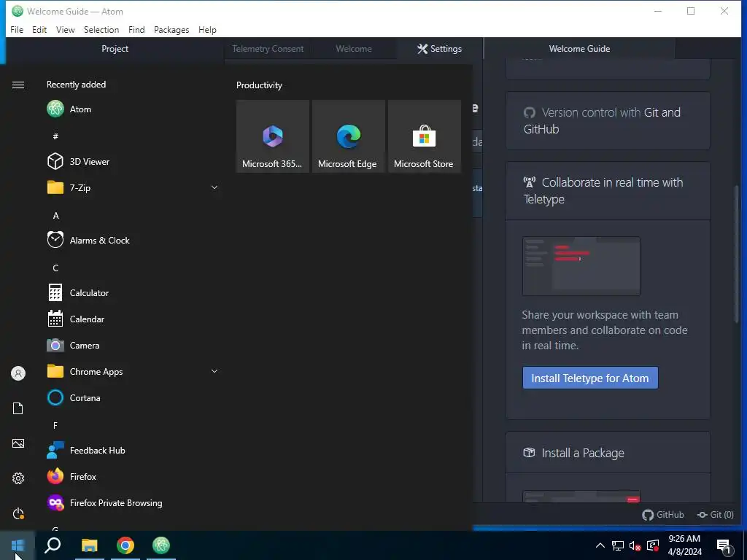The image size is (747, 560).
Task: Jump to letter A in app list
Action: click(55, 216)
